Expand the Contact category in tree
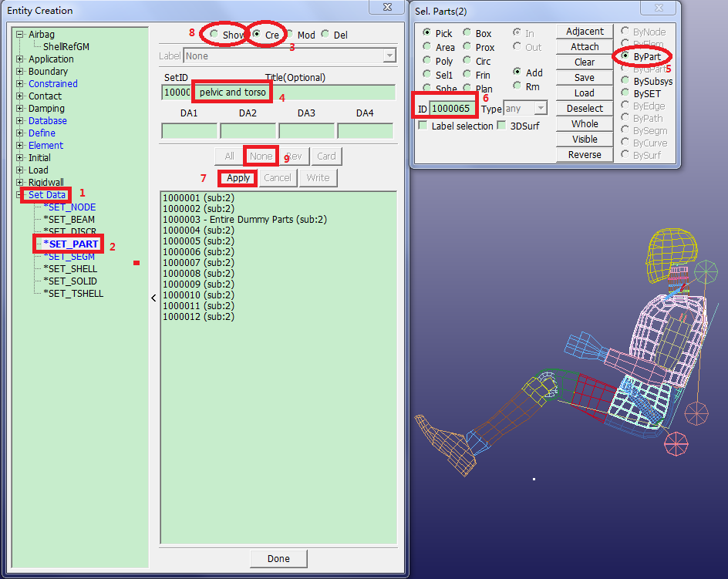This screenshot has width=728, height=579. tap(20, 96)
